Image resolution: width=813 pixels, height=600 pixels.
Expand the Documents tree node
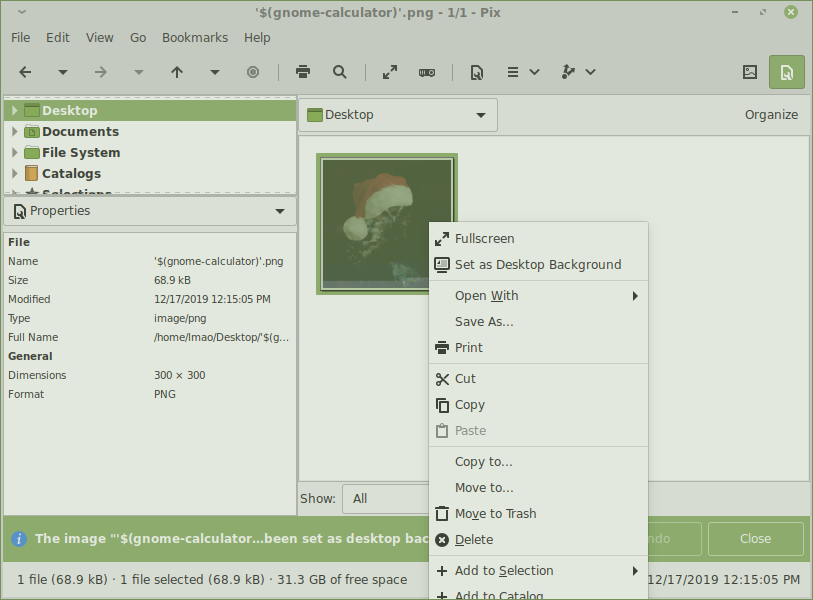coord(15,132)
